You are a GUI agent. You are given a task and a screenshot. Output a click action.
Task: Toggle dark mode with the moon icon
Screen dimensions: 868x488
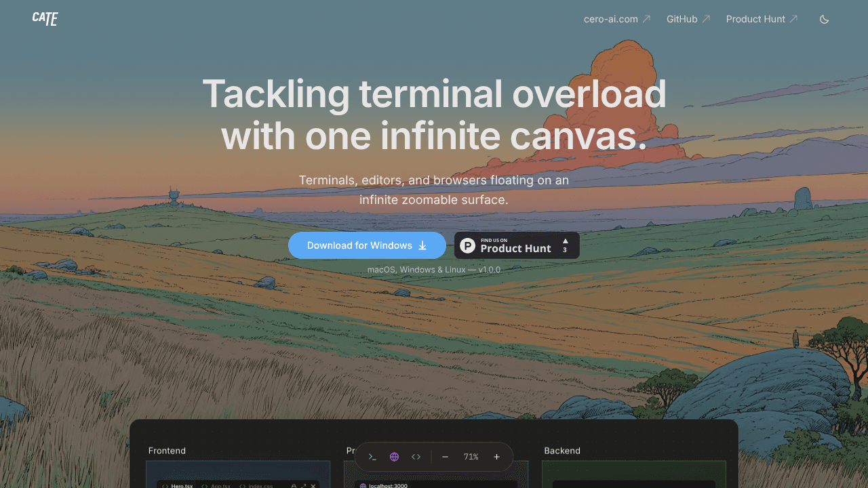click(825, 19)
